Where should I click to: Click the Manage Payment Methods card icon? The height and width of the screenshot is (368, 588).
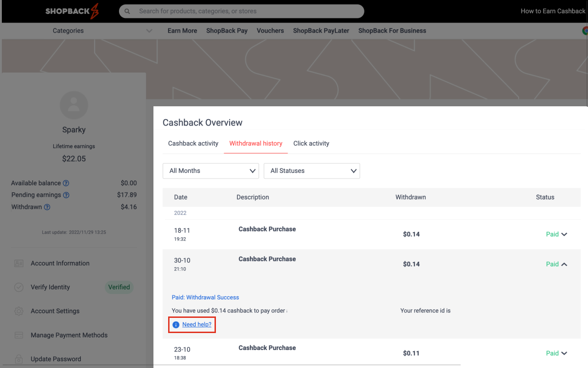pos(19,335)
